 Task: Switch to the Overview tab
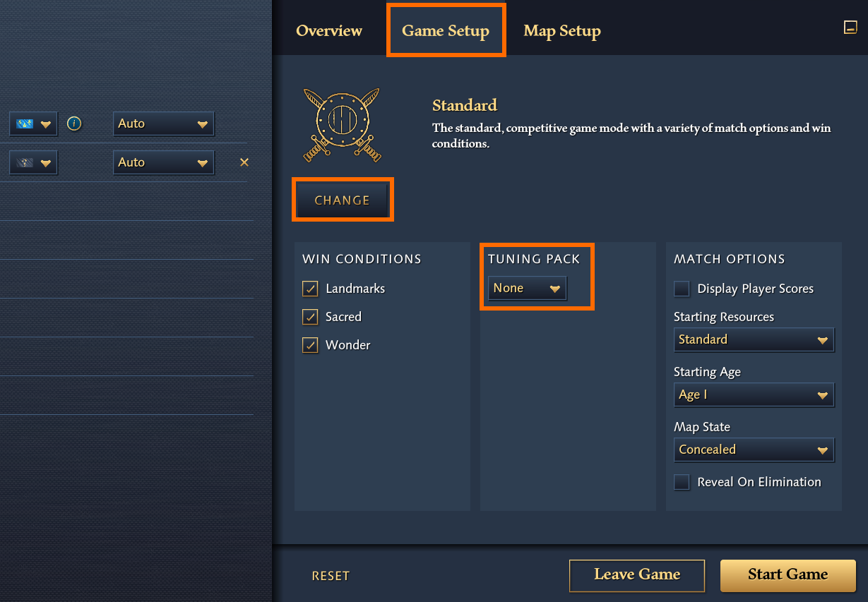(329, 31)
